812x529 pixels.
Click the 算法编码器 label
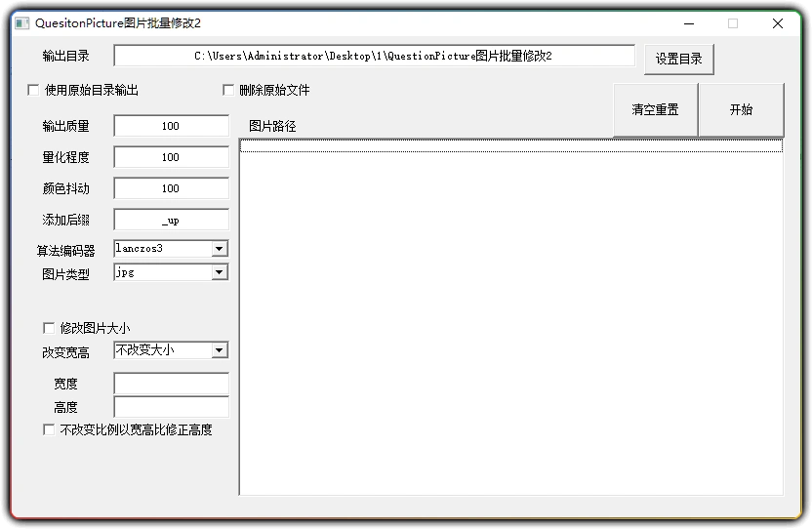[65, 251]
